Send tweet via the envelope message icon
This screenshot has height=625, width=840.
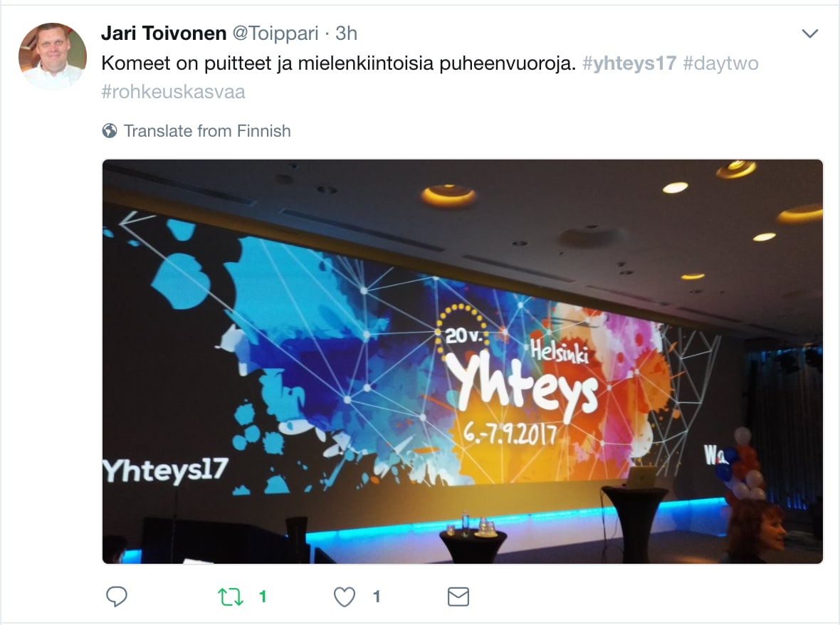tap(458, 597)
